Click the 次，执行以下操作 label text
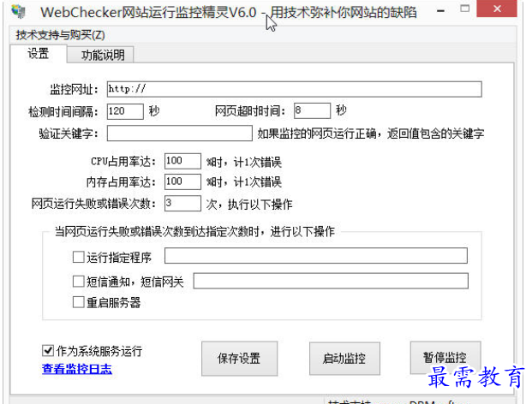The height and width of the screenshot is (404, 532). [x=249, y=205]
